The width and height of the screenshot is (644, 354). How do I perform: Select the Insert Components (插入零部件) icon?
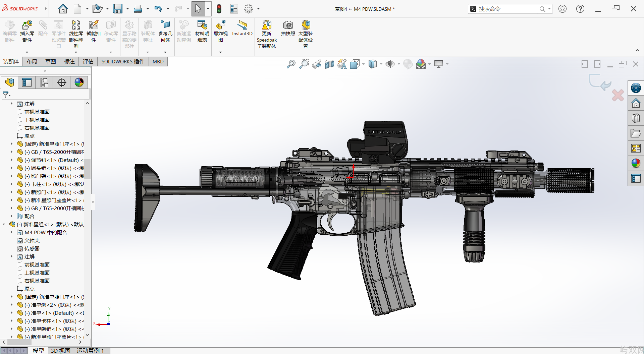click(27, 25)
